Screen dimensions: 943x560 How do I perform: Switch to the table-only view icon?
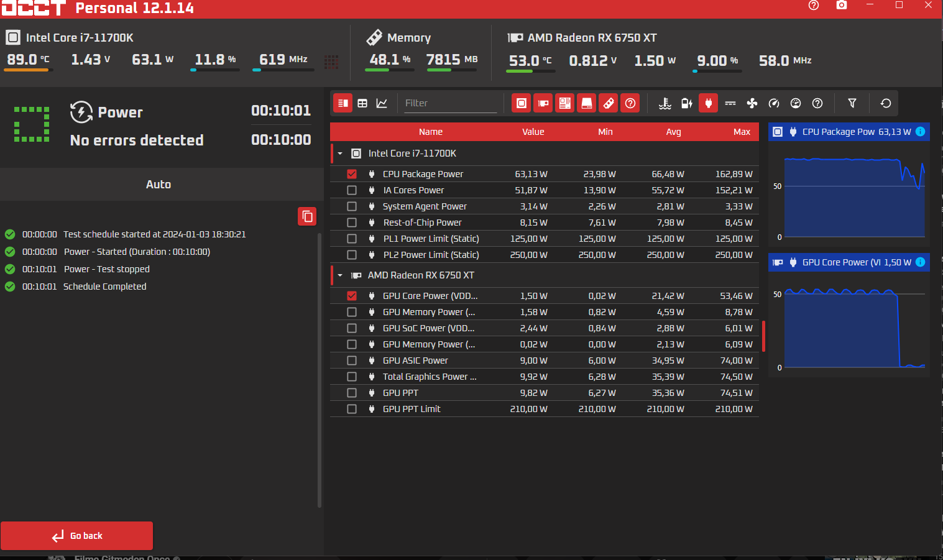[x=362, y=103]
